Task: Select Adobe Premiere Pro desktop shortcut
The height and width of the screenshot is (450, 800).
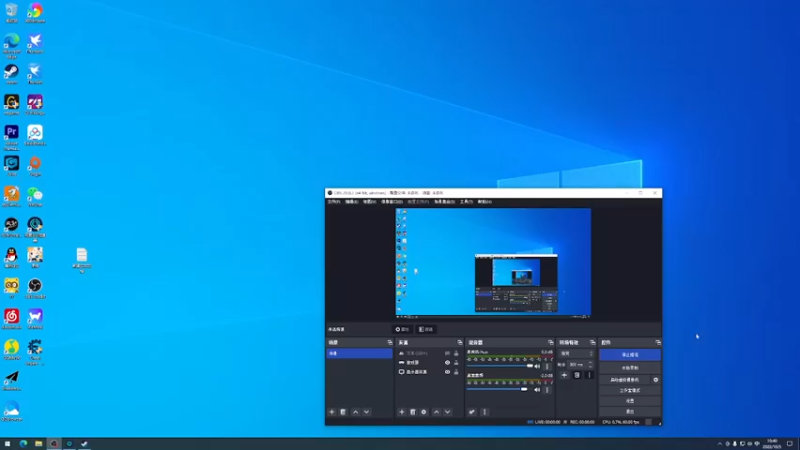Action: [x=11, y=137]
